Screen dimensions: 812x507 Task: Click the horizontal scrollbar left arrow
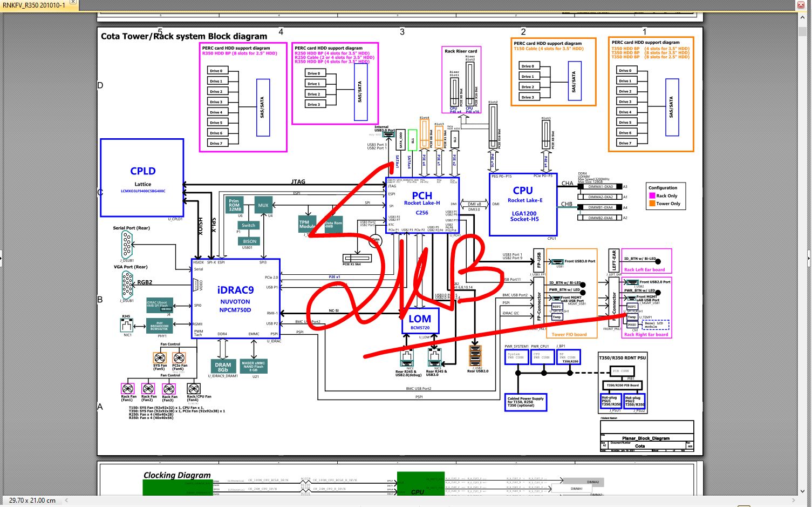point(66,501)
